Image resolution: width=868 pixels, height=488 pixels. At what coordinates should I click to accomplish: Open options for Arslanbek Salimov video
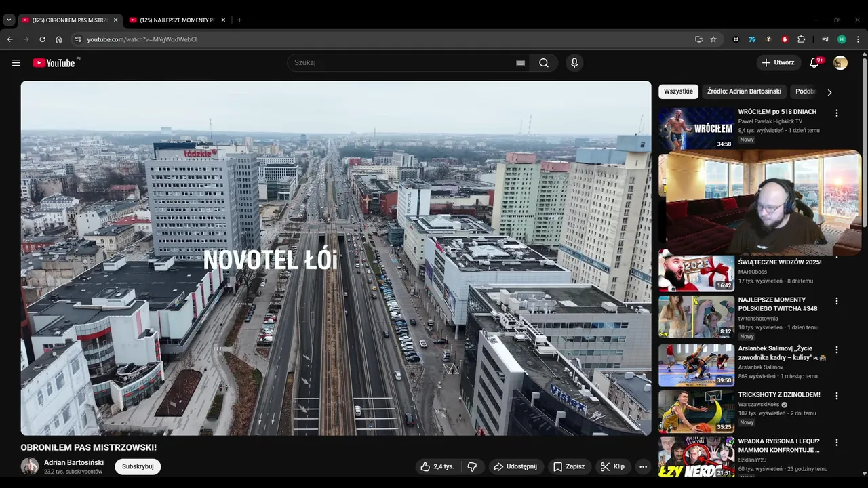click(836, 350)
